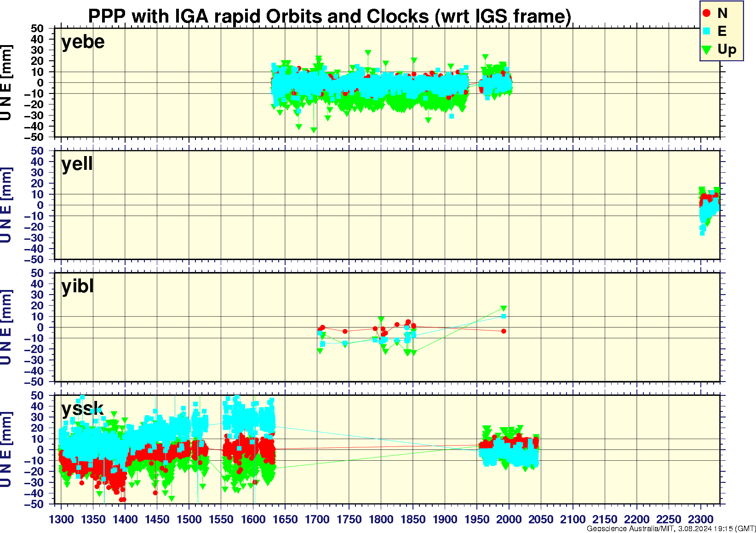Click the 0 y-tick label in yell panel

[x=41, y=205]
